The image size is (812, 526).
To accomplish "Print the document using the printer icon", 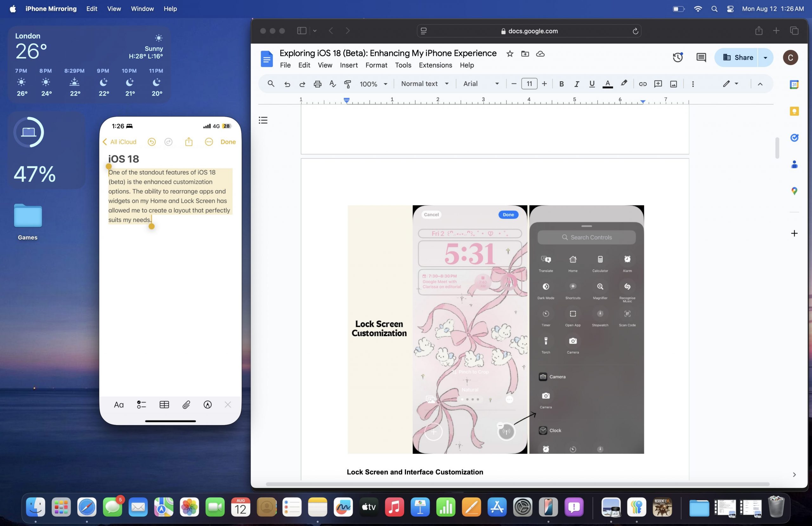I will tap(317, 84).
